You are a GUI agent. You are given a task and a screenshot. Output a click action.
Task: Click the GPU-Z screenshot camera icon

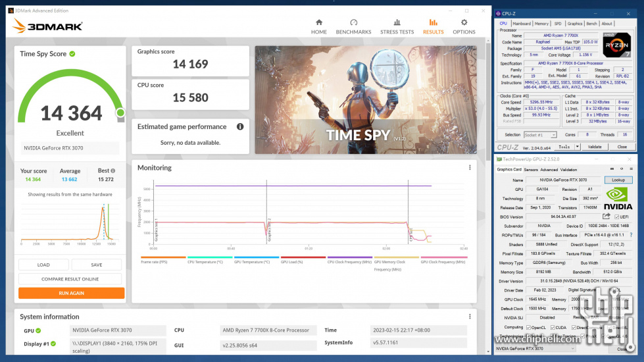click(x=612, y=169)
